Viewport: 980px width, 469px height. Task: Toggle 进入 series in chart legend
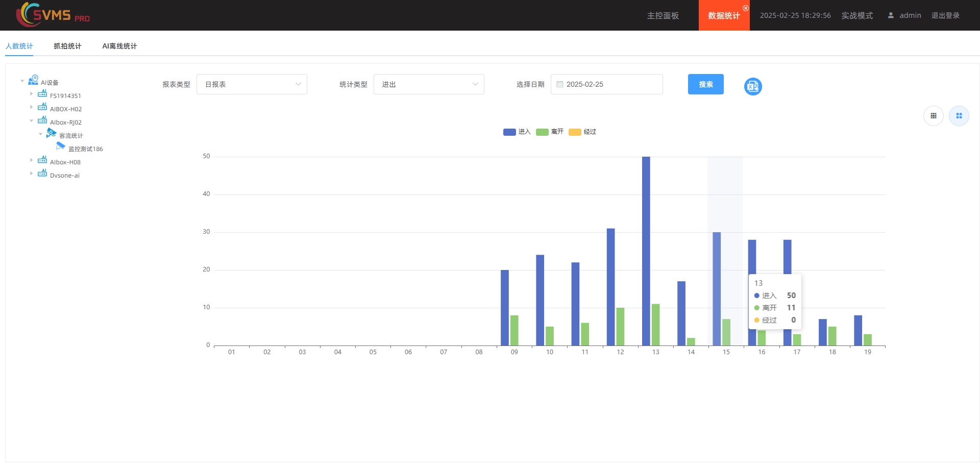tap(517, 132)
